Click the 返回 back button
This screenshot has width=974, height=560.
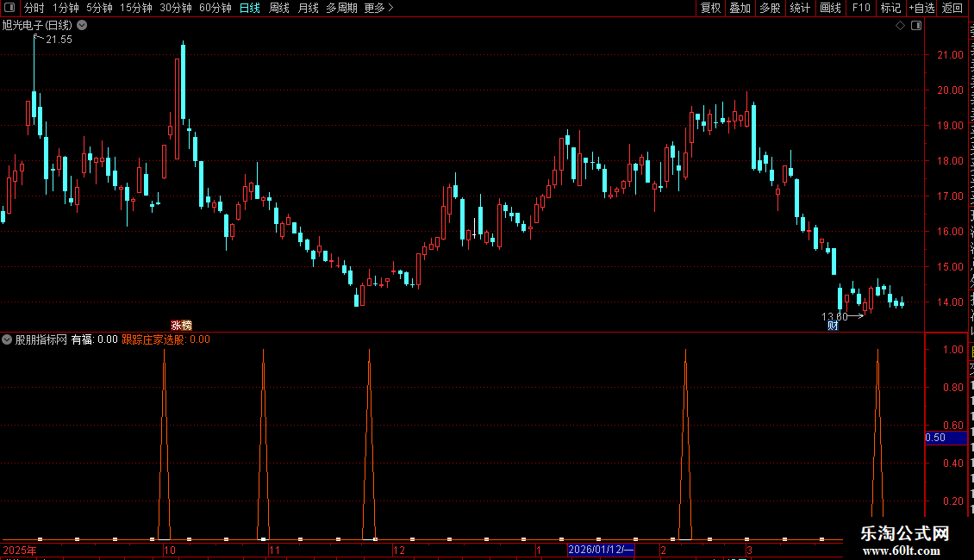952,8
